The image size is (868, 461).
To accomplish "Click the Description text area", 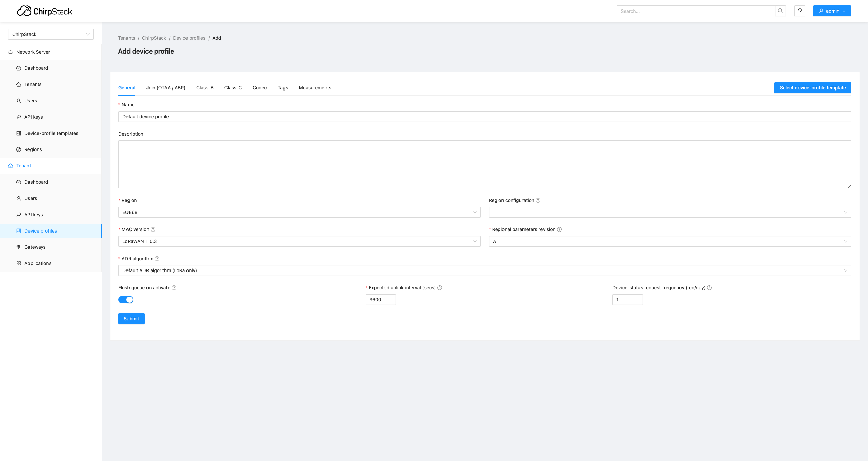I will 484,164.
